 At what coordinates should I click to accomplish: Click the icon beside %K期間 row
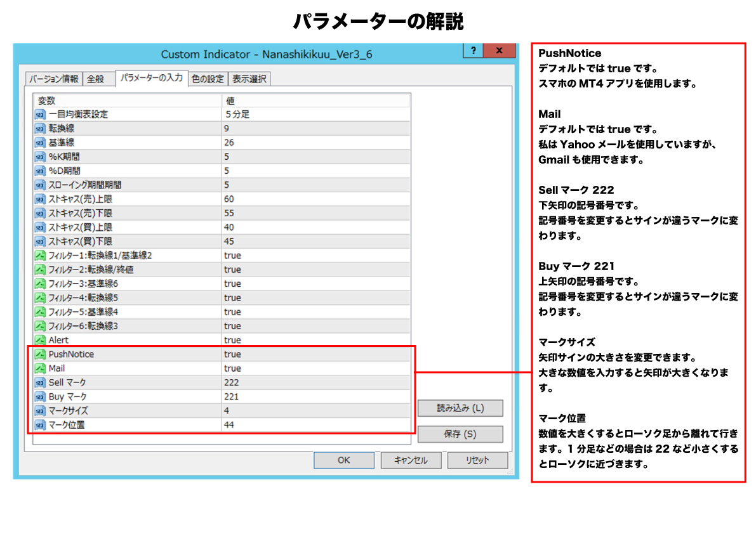tap(40, 157)
